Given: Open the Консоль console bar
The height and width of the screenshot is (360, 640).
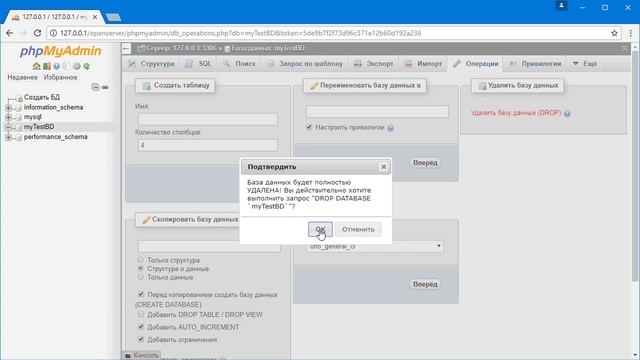Looking at the screenshot, I should [x=142, y=356].
